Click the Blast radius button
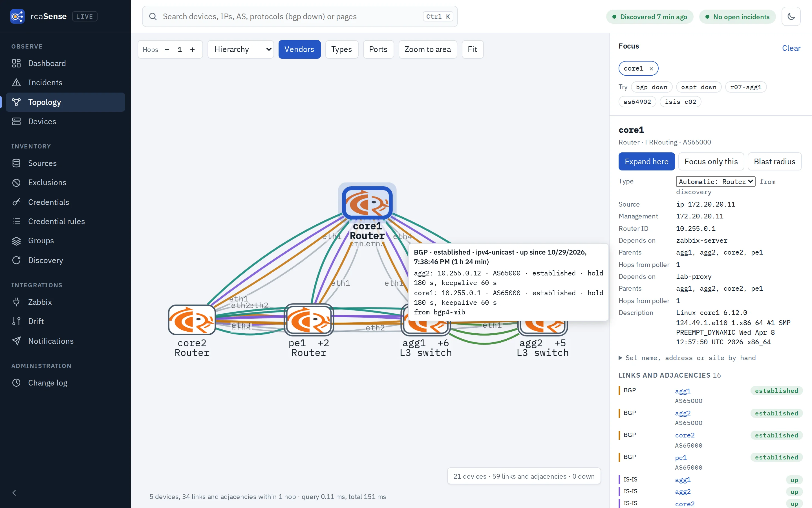 tap(775, 162)
